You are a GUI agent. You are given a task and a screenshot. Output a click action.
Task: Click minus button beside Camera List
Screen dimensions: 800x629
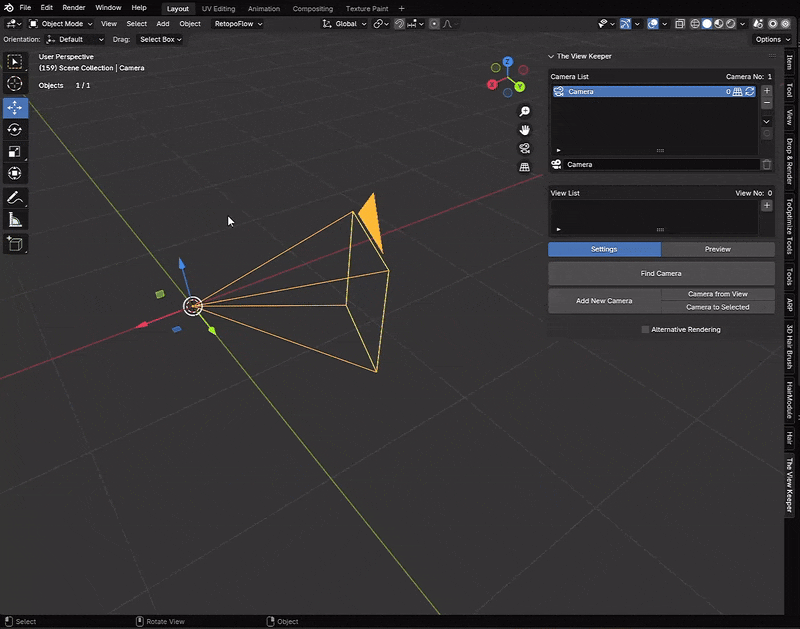tap(766, 103)
